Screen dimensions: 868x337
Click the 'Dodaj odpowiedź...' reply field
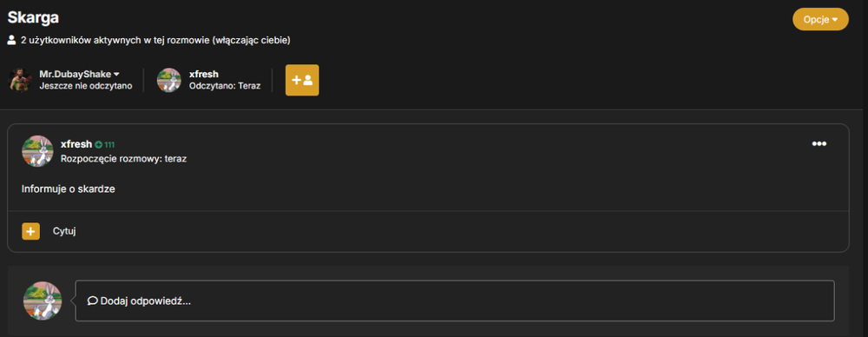tap(455, 301)
